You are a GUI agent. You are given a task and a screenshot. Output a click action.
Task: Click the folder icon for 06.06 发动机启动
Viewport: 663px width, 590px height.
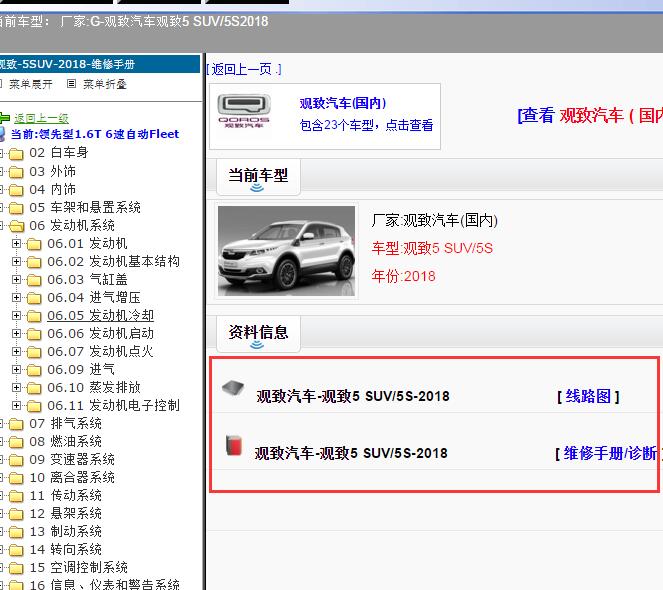[34, 334]
